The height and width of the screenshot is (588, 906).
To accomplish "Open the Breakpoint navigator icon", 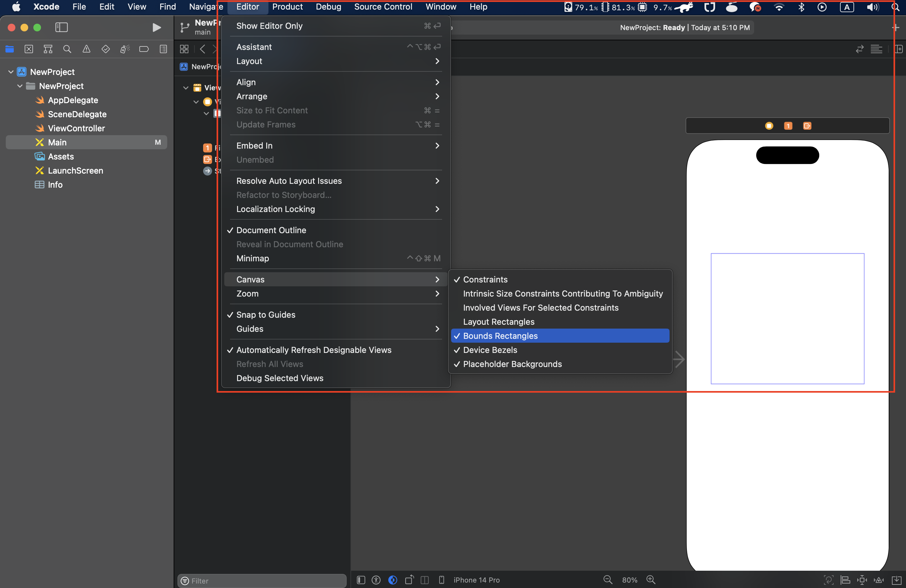I will click(x=144, y=49).
